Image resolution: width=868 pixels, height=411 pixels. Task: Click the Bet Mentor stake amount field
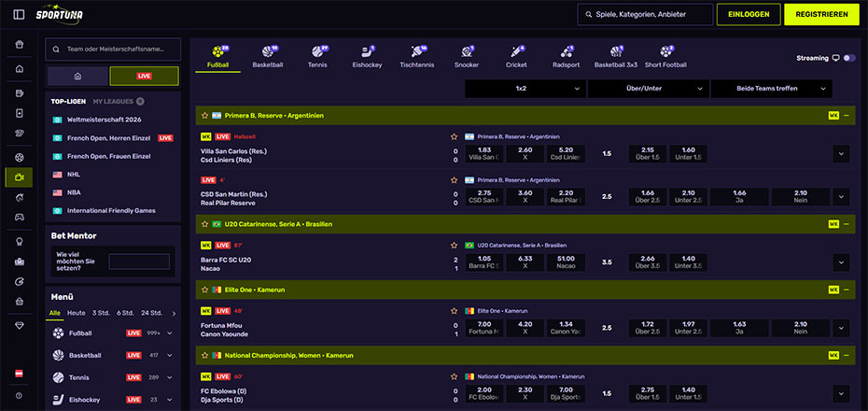139,262
